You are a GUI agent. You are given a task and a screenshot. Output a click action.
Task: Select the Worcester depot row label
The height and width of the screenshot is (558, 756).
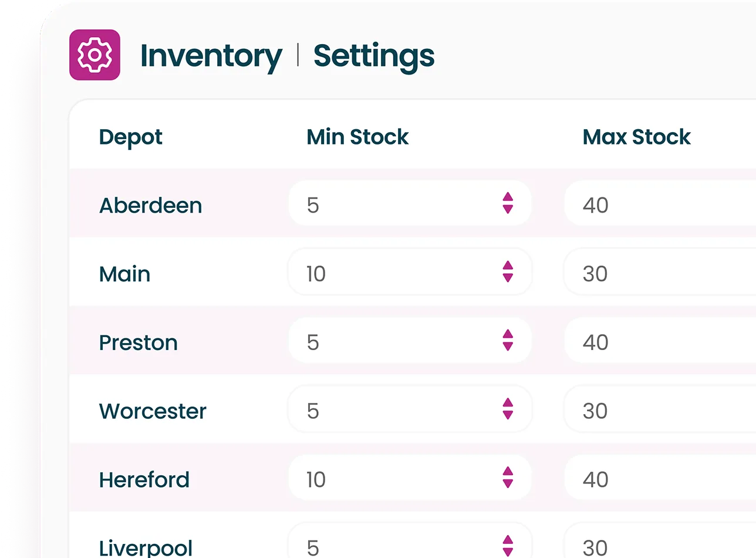click(x=153, y=411)
